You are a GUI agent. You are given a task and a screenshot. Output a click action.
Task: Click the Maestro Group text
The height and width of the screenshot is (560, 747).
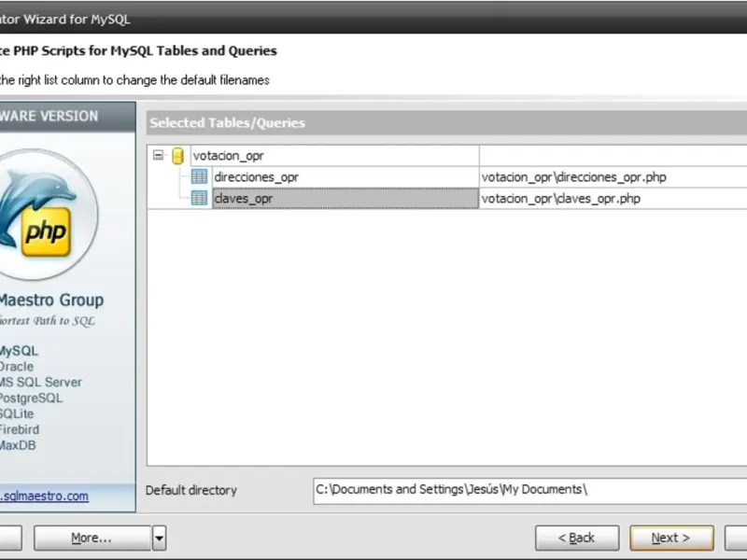pos(51,300)
